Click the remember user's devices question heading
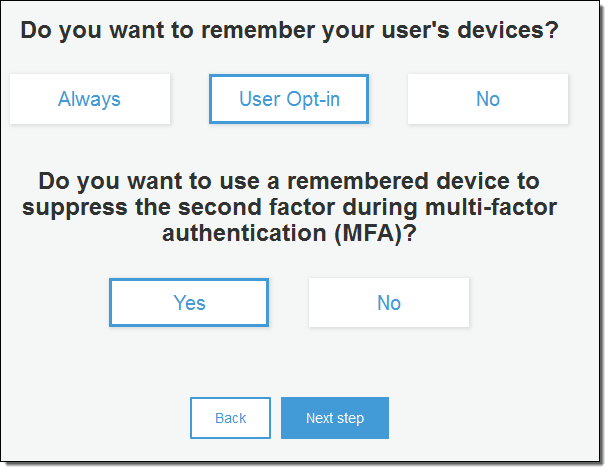Image resolution: width=610 pixels, height=472 pixels. click(289, 30)
